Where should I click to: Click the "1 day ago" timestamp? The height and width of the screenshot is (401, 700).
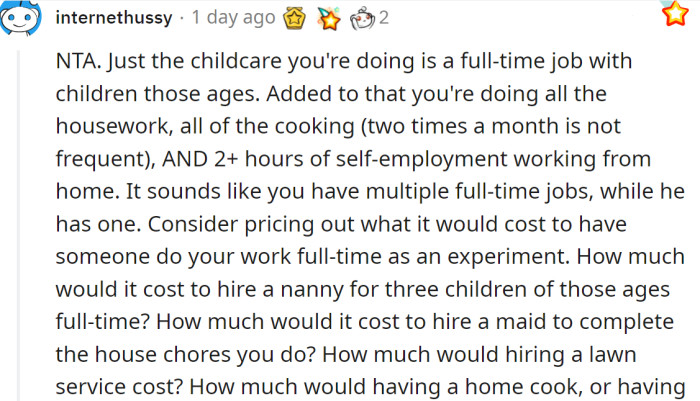pyautogui.click(x=233, y=17)
